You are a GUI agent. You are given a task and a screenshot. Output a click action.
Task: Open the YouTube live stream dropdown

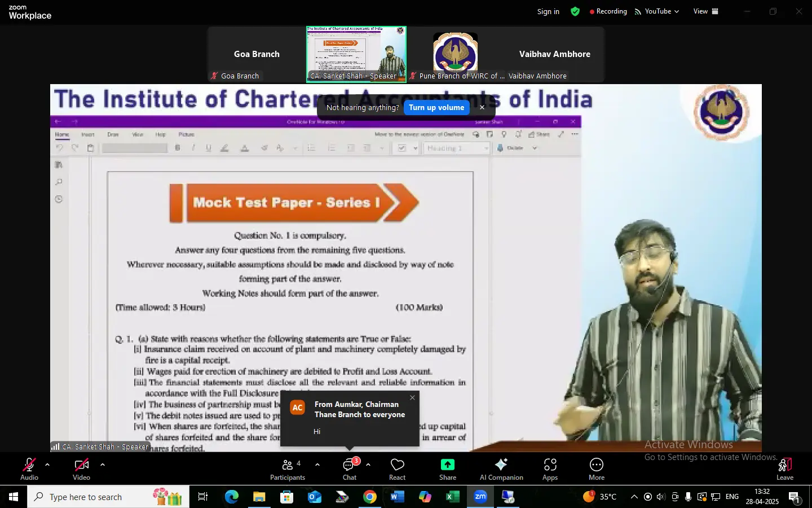coord(657,11)
